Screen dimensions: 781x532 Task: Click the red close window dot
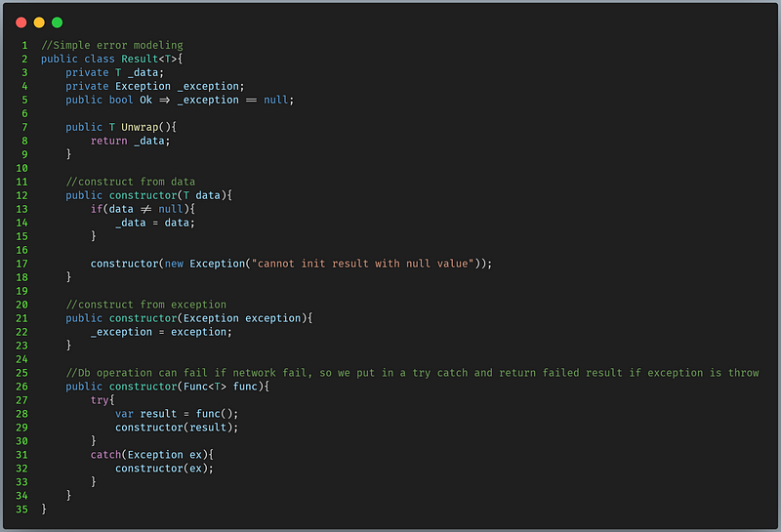tap(21, 22)
